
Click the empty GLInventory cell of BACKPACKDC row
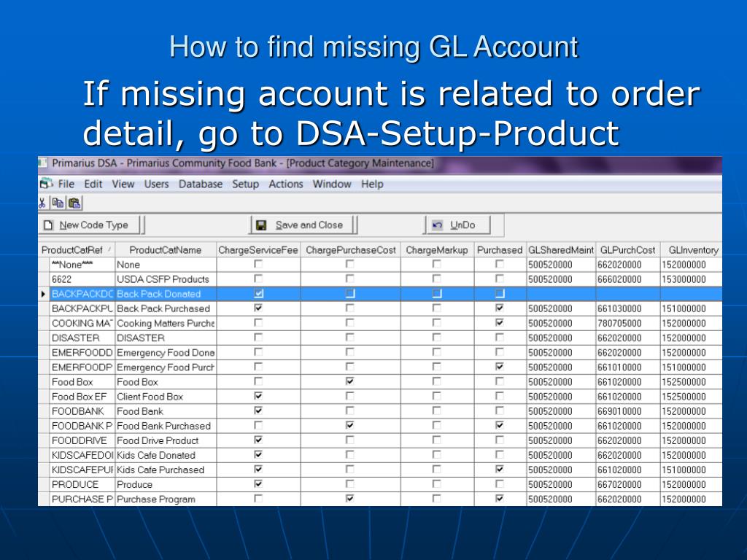coord(692,294)
